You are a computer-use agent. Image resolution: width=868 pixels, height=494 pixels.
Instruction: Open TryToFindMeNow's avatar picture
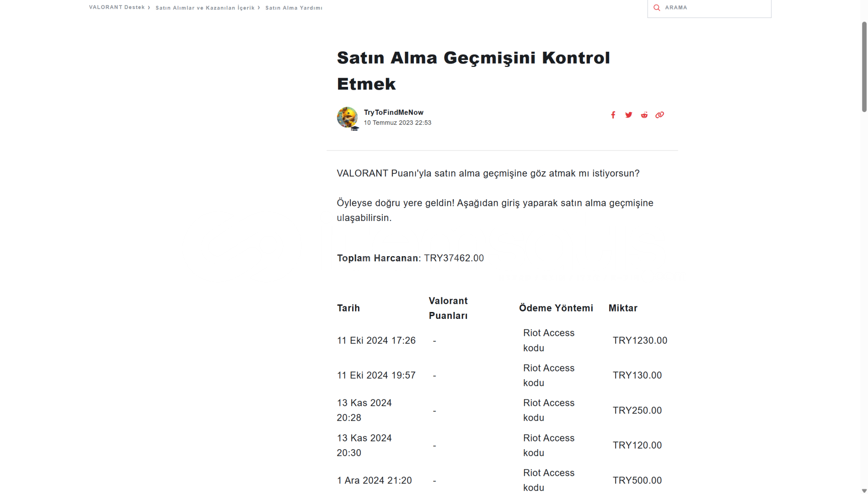pyautogui.click(x=348, y=118)
